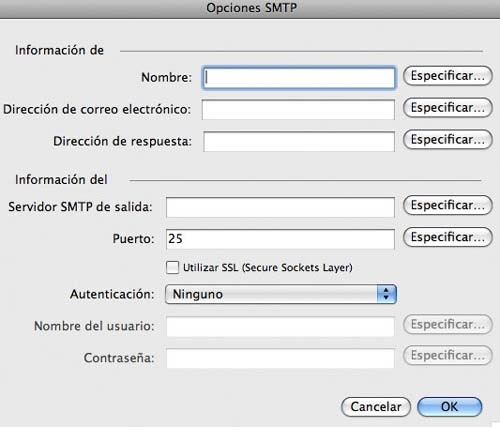The image size is (500, 427).
Task: Cancel the SMTP options dialog
Action: coord(376,407)
